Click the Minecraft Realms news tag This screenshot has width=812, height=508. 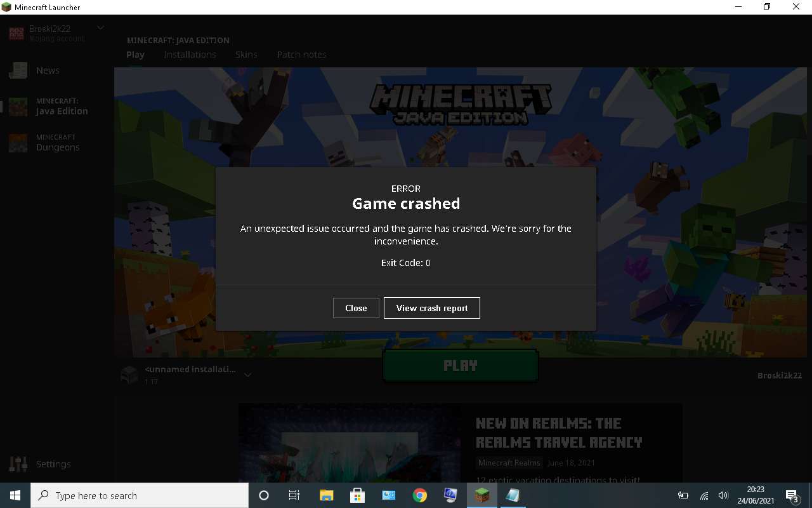[509, 463]
